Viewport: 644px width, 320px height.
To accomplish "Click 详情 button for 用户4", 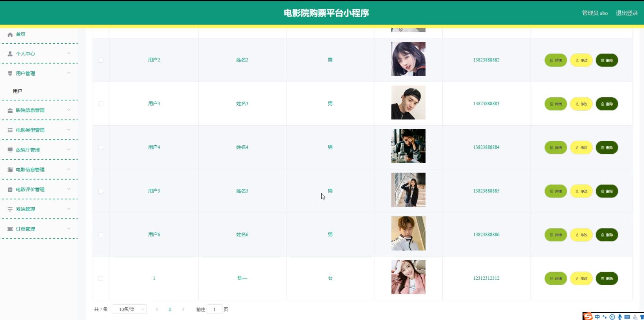I will click(556, 148).
